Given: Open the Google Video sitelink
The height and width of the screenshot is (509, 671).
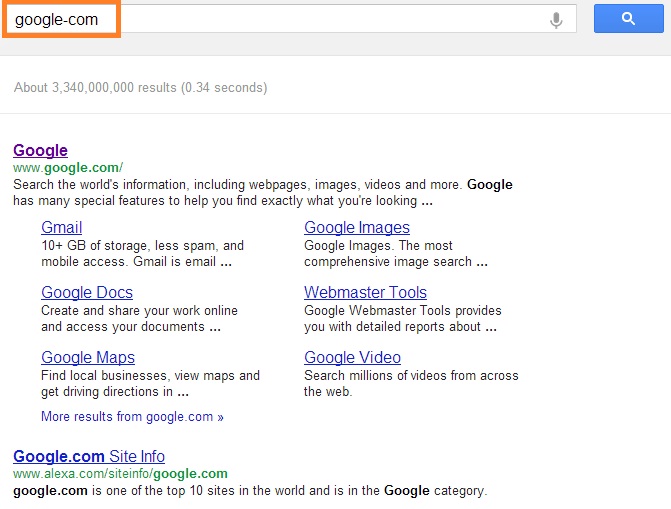Looking at the screenshot, I should pos(352,357).
